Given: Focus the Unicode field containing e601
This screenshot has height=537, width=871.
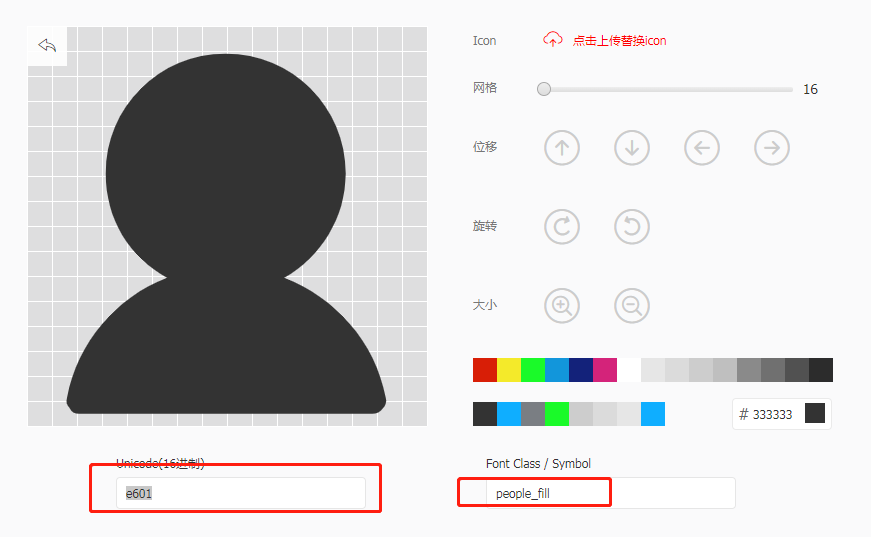Looking at the screenshot, I should pos(241,493).
